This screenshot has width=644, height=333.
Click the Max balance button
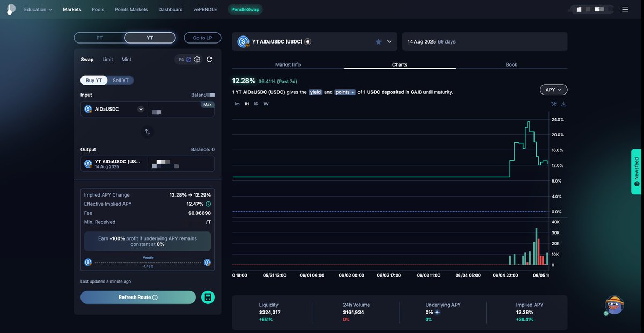point(208,104)
